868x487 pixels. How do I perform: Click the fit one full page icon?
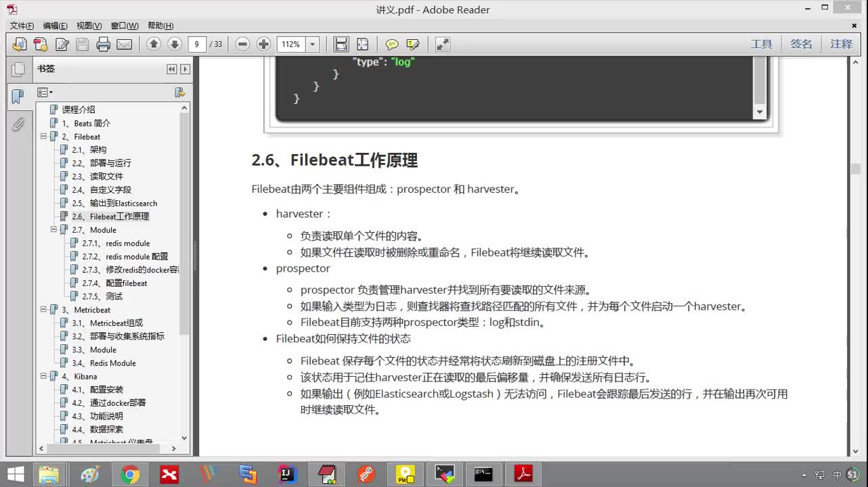(362, 44)
